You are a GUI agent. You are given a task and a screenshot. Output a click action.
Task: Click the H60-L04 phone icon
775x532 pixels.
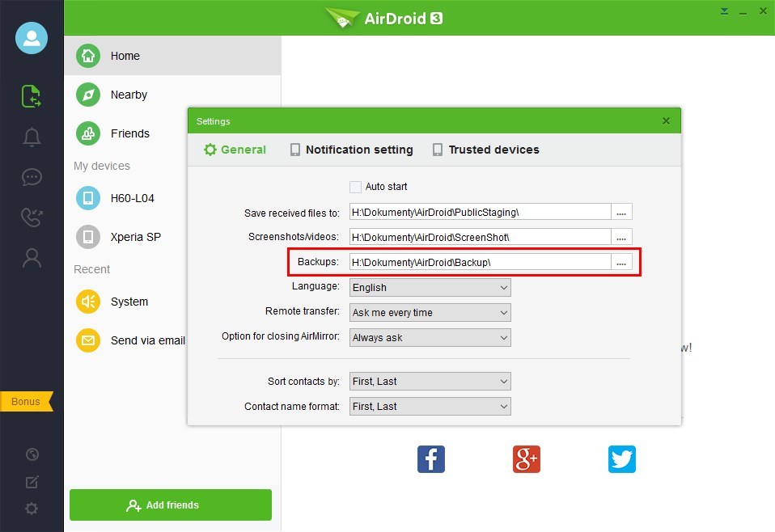tap(88, 198)
